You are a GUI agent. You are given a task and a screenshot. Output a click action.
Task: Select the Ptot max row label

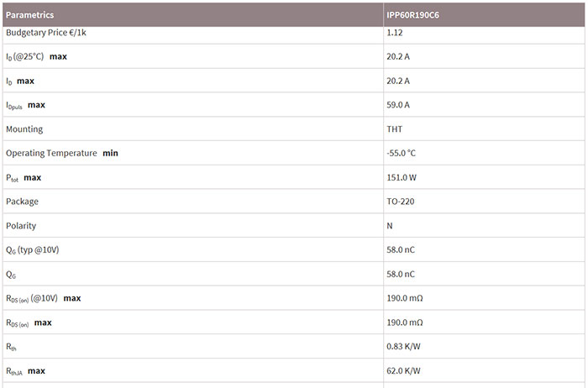point(24,178)
